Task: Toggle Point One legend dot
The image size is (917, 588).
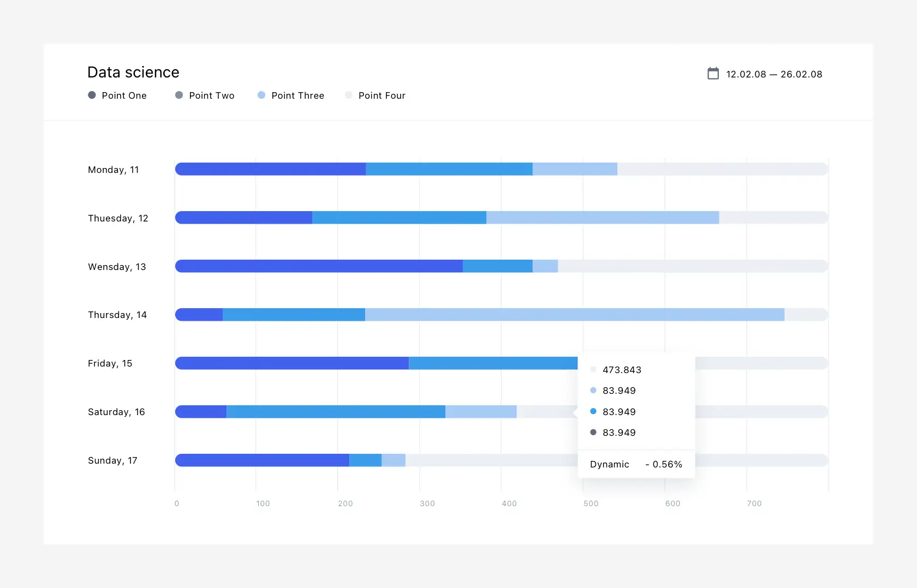Action: click(92, 95)
